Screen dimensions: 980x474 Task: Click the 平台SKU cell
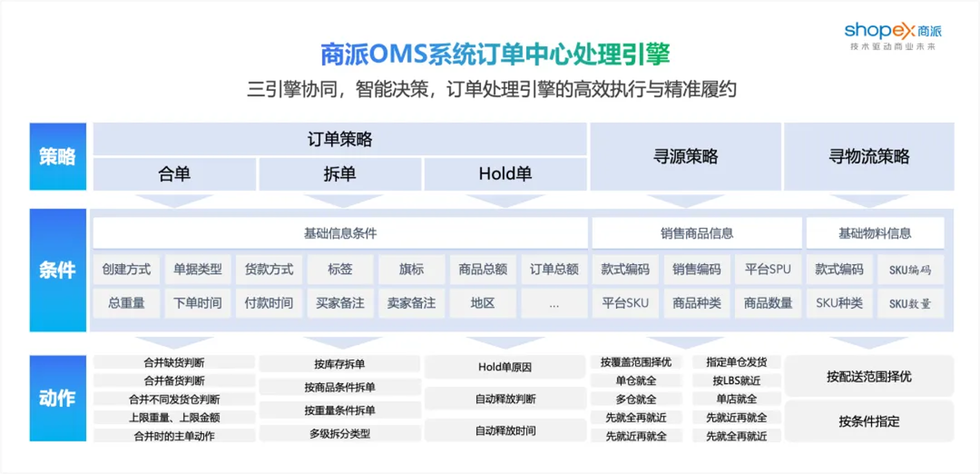point(625,303)
